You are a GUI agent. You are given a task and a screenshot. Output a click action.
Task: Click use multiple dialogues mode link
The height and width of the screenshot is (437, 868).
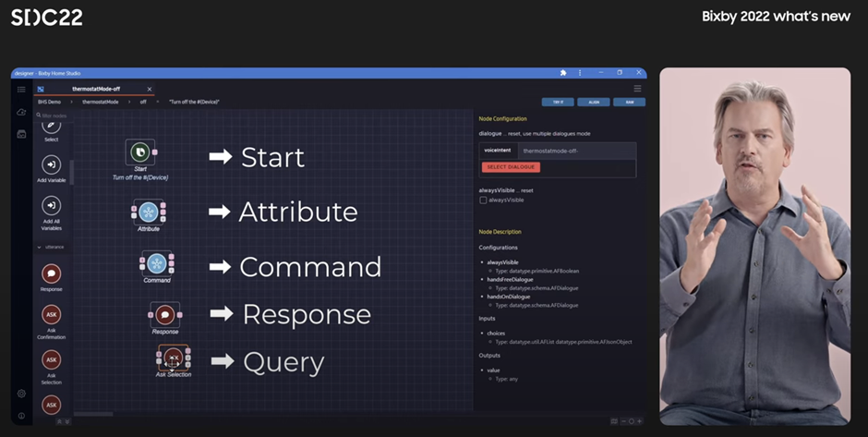point(557,133)
